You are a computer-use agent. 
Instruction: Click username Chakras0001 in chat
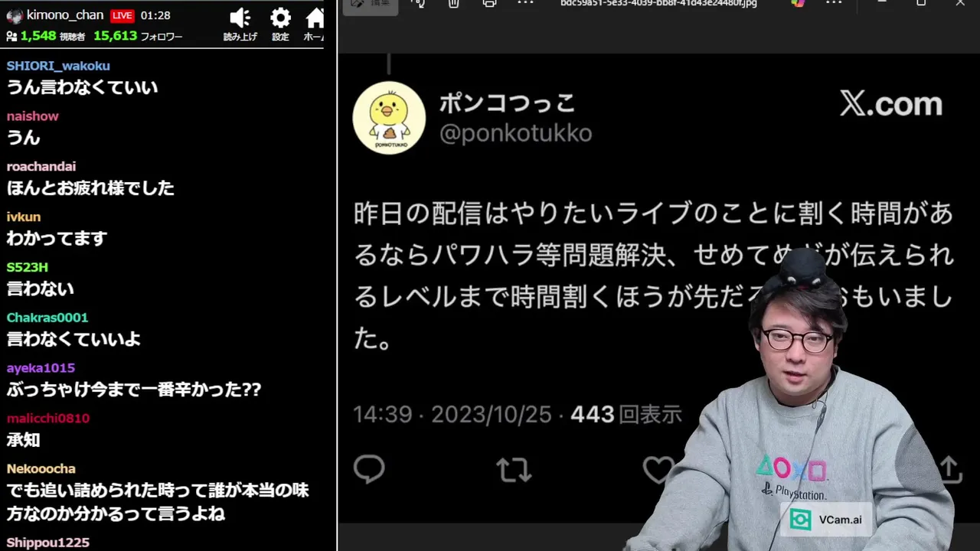coord(47,318)
